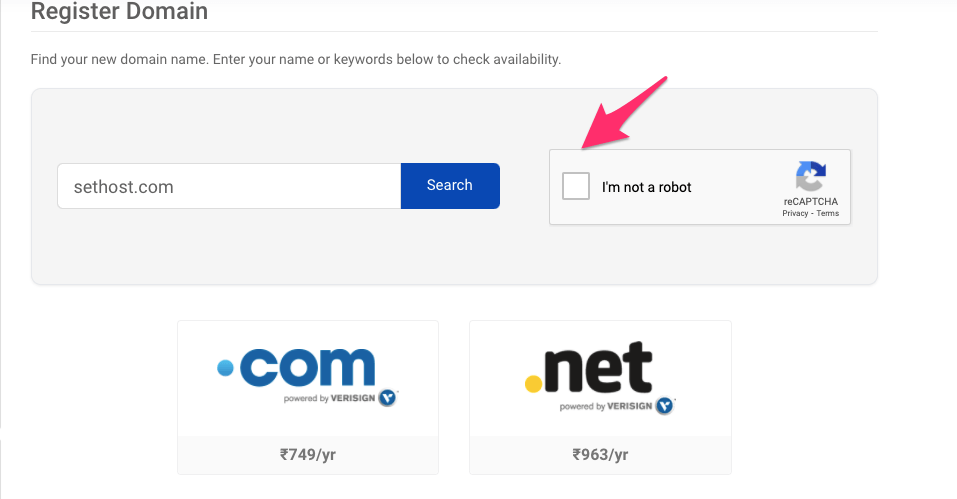Click the reCAPTCHA swirl logo
The height and width of the screenshot is (499, 957).
[810, 177]
